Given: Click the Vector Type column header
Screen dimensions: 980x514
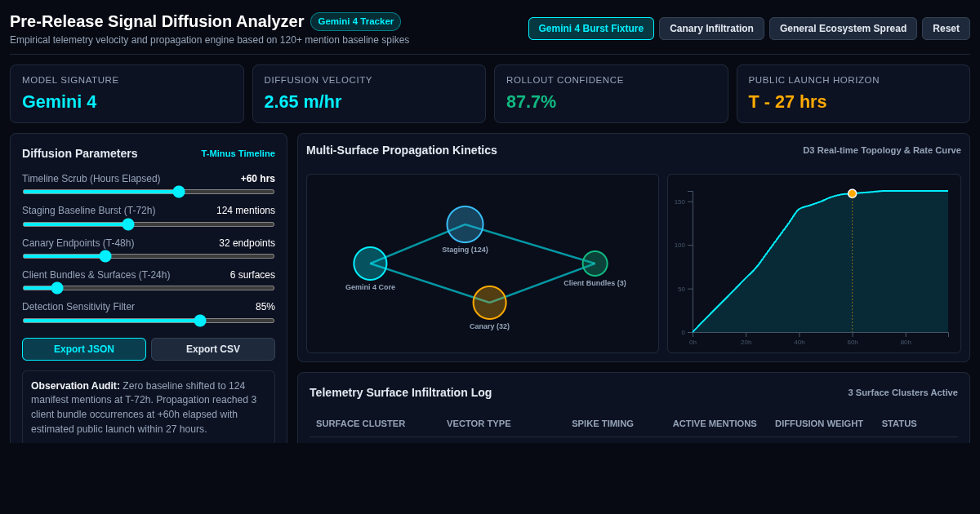Looking at the screenshot, I should point(479,423).
